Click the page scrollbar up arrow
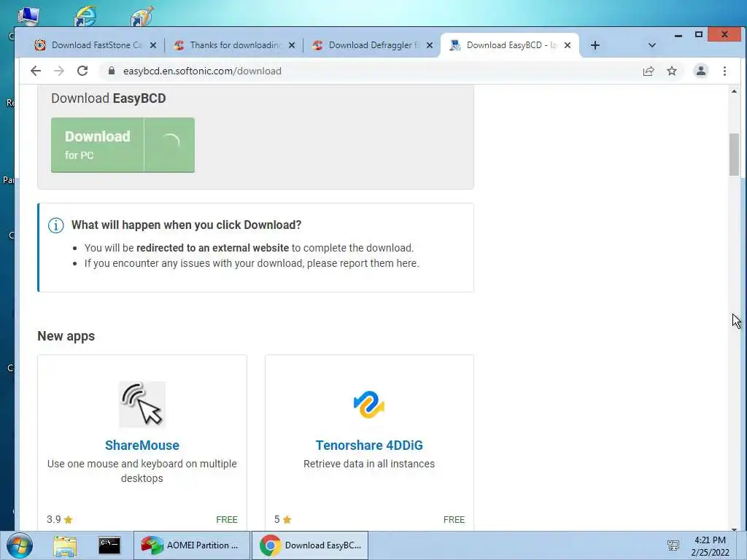Image resolution: width=747 pixels, height=560 pixels. pyautogui.click(x=734, y=91)
